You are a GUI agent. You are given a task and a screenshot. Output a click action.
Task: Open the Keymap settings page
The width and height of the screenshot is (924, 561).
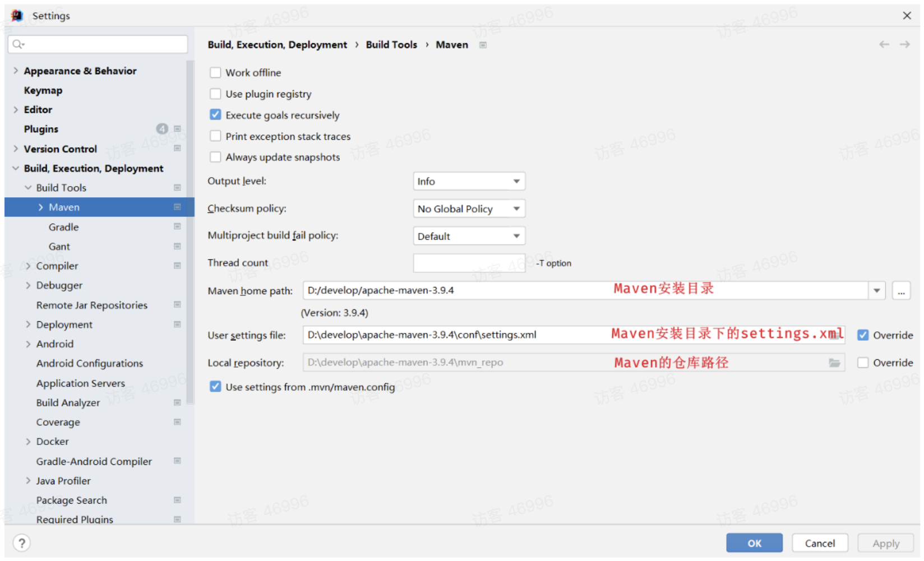[x=43, y=90]
